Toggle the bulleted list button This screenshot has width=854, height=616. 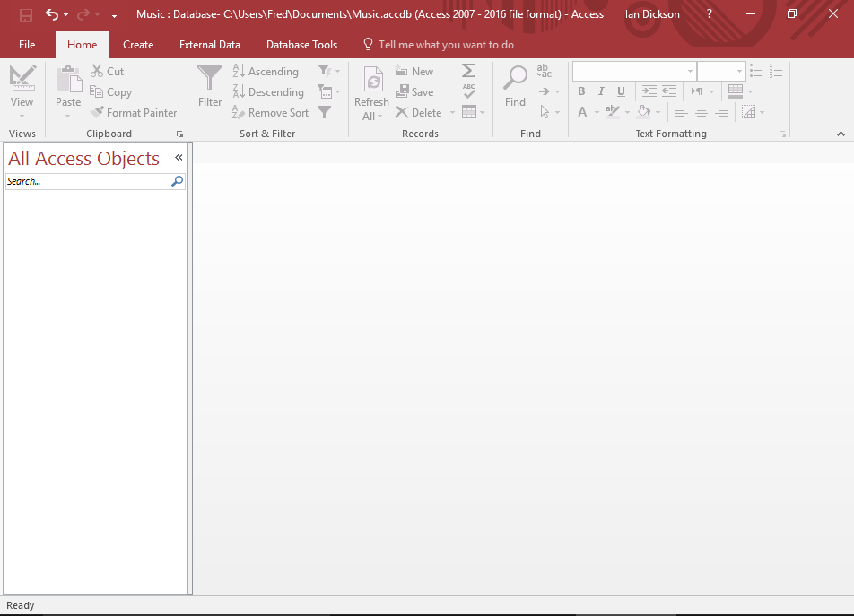(x=755, y=71)
